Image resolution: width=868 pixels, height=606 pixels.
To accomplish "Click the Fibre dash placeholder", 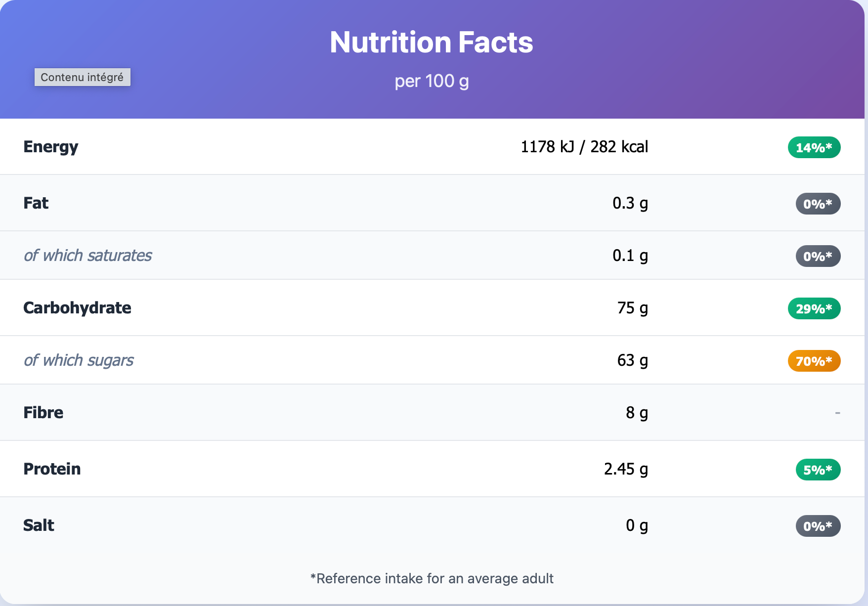I will pos(837,413).
